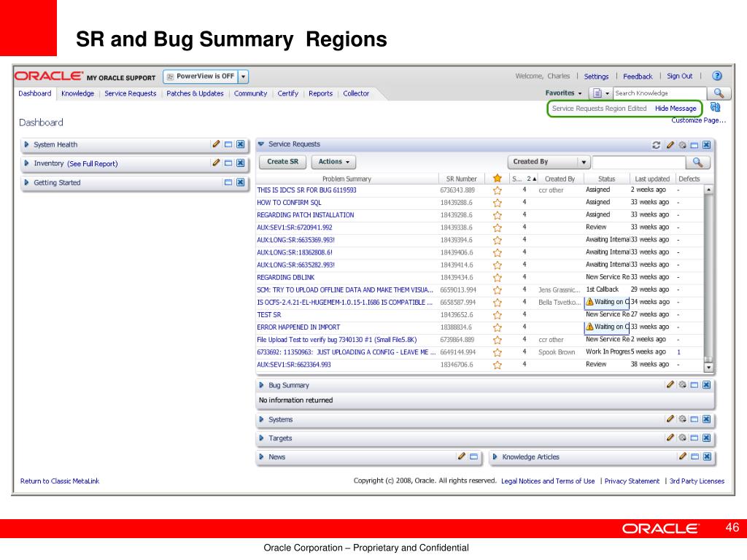Viewport: 747px width, 560px height.
Task: Close the Service Requests region
Action: (x=706, y=145)
